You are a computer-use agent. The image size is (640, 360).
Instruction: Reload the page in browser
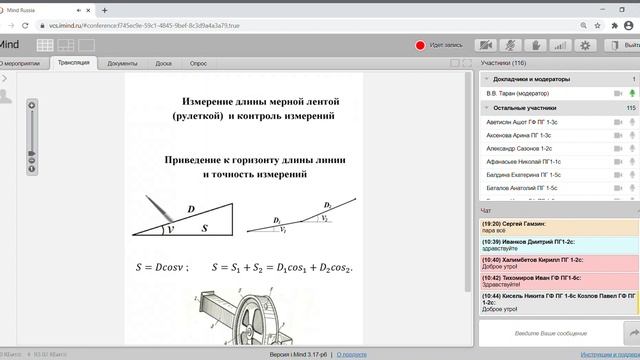click(25, 25)
